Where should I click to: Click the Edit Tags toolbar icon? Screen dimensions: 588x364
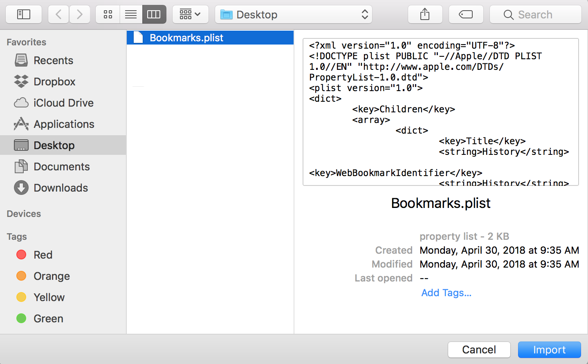pyautogui.click(x=466, y=15)
